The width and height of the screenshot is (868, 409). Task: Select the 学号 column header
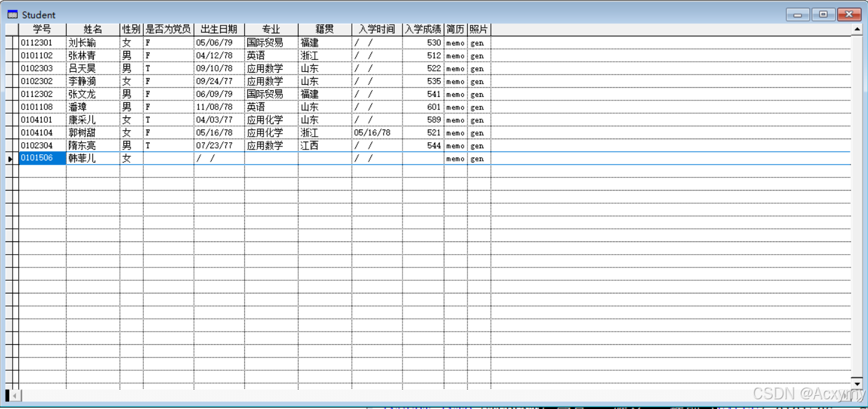pos(42,29)
